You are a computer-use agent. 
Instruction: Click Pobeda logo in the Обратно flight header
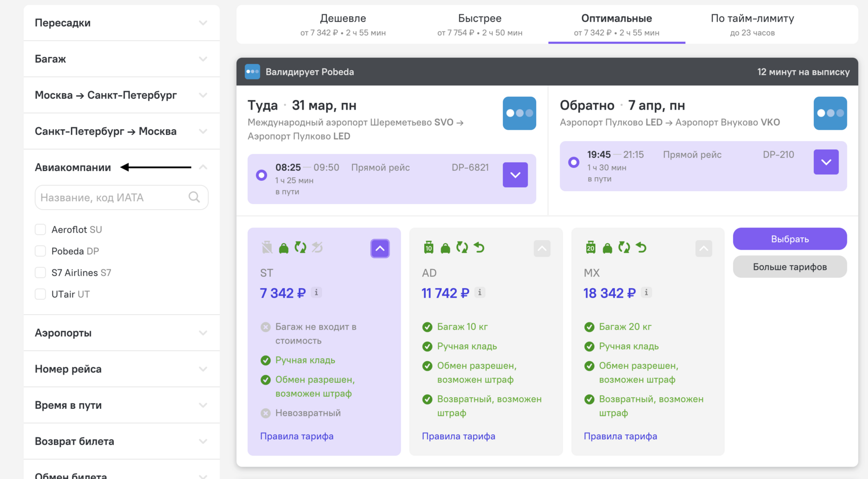tap(830, 113)
